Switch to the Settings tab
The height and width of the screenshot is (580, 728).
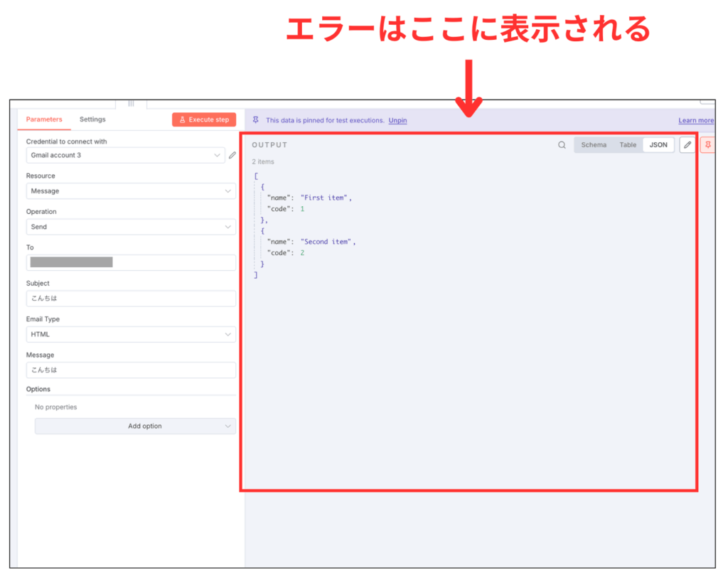[x=92, y=119]
